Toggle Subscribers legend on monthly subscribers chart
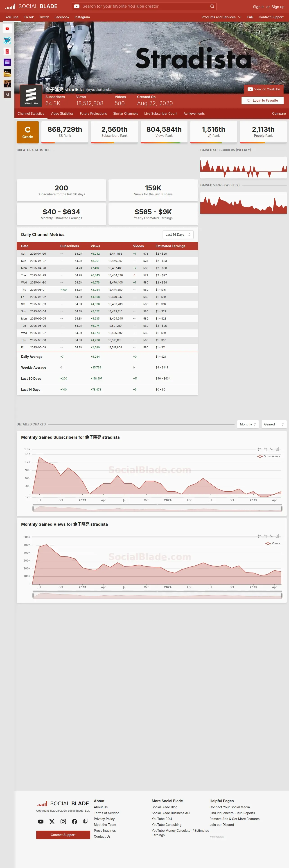 tap(269, 456)
